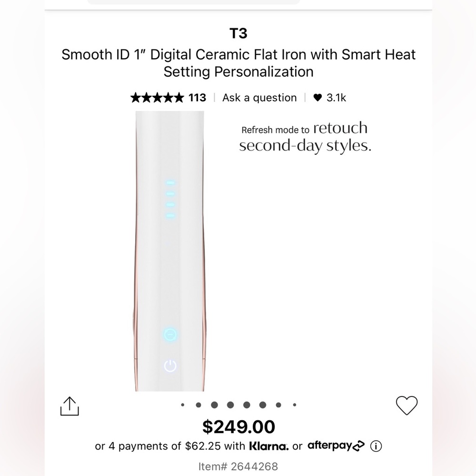Select the last image carousel dot
This screenshot has height=476, width=476.
tap(295, 405)
